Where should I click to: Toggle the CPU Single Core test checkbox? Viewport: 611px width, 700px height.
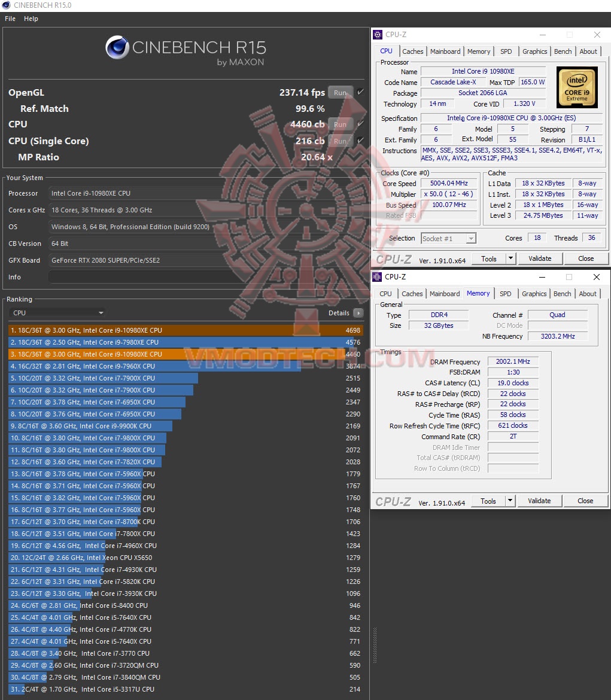(x=360, y=140)
